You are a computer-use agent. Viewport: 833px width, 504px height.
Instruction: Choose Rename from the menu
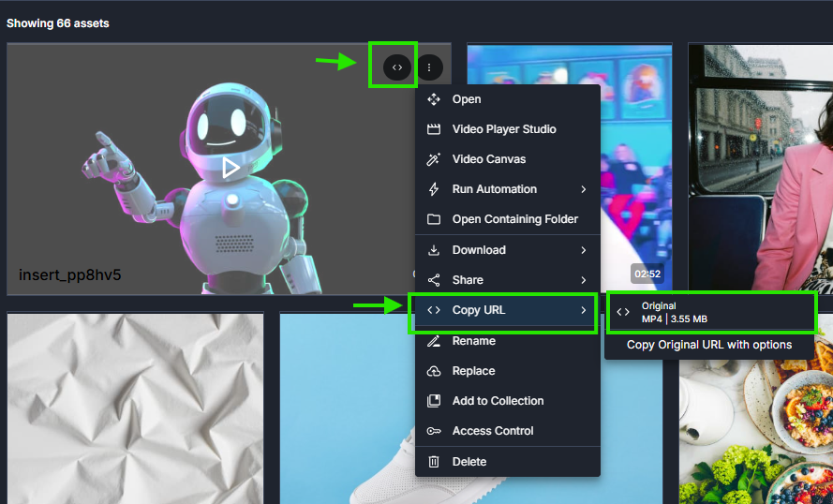(x=507, y=341)
